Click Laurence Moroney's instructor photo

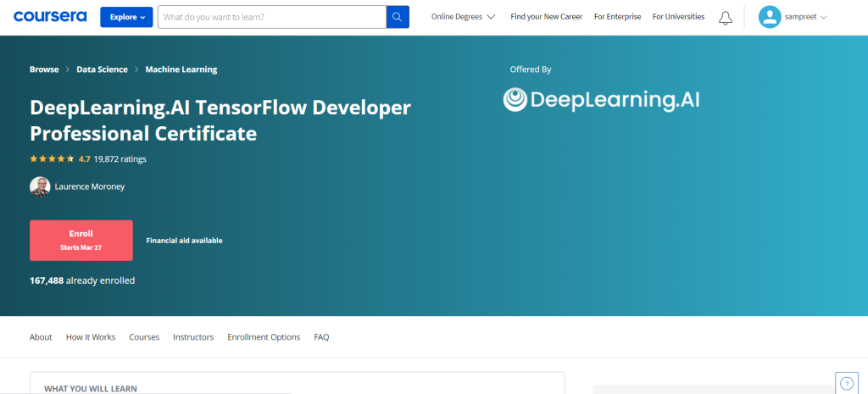pos(40,186)
